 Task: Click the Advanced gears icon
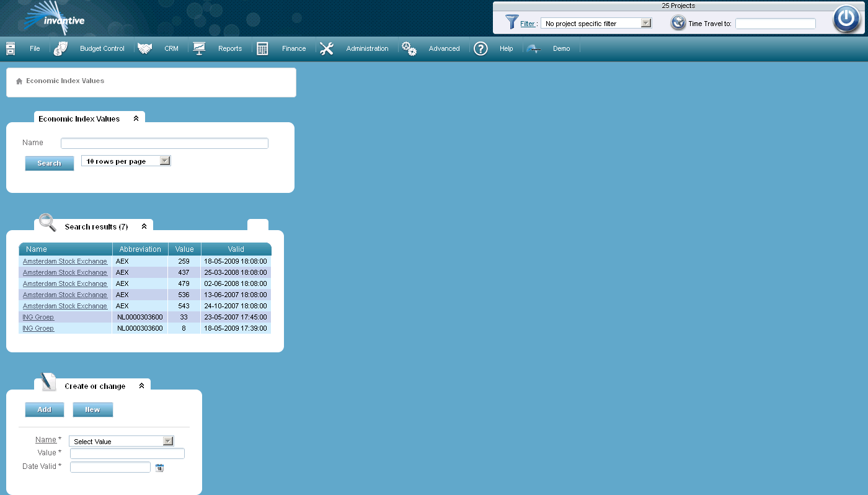tap(409, 48)
